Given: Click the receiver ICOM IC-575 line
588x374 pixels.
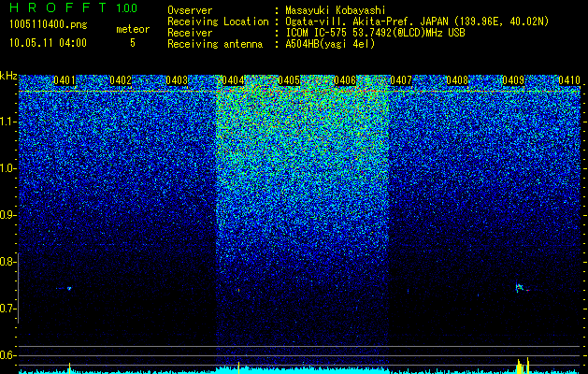Looking at the screenshot, I should [375, 33].
